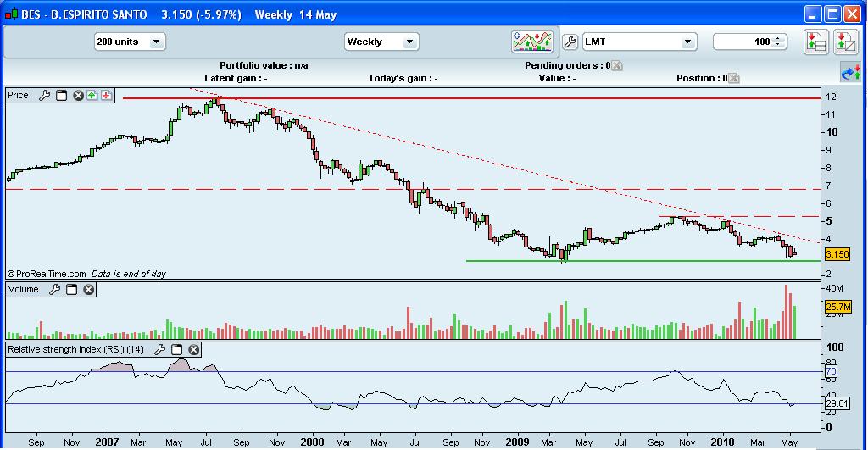Open the indicators chart icon button
Viewport: 868px width, 450px height.
(x=532, y=42)
